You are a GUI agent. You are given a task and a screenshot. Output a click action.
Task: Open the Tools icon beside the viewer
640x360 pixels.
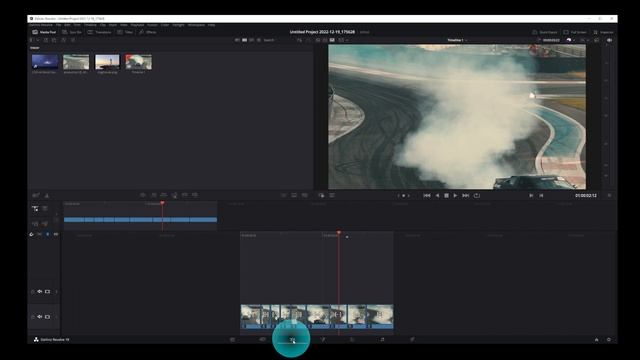[x=332, y=196]
